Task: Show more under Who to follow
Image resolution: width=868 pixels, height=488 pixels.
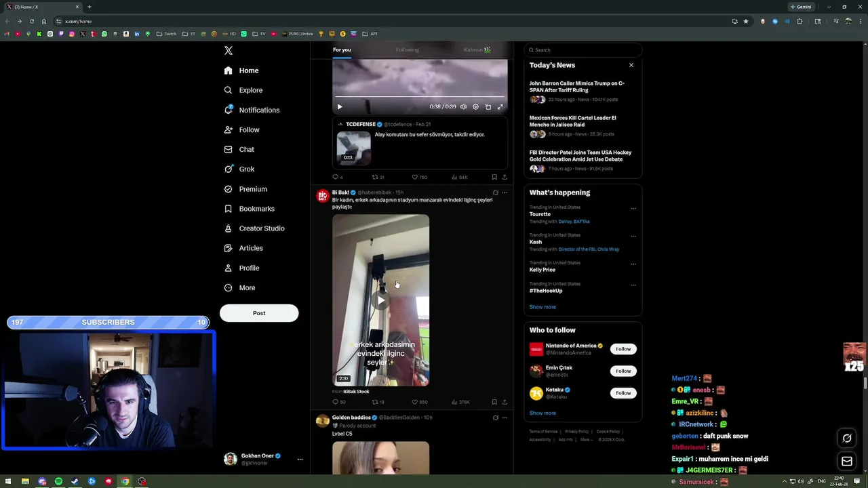Action: click(542, 413)
